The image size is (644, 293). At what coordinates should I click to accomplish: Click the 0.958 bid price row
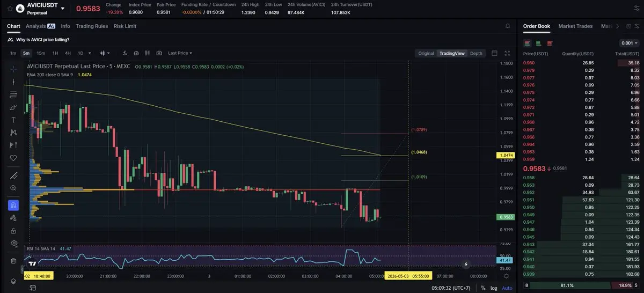(x=581, y=177)
